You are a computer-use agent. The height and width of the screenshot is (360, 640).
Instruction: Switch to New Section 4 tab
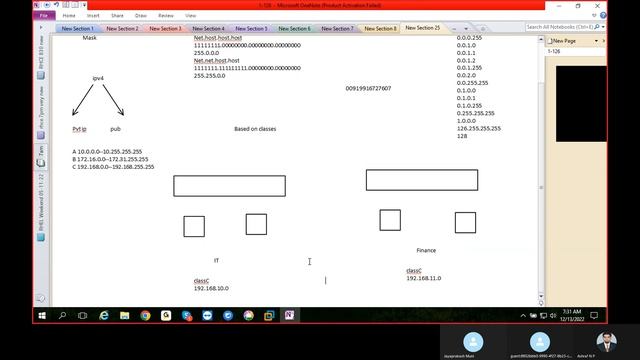[208, 29]
